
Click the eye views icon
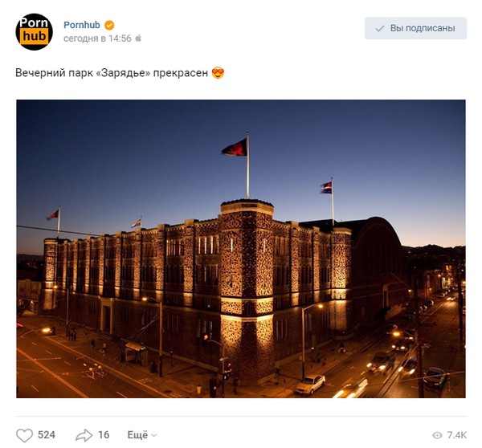tap(437, 435)
